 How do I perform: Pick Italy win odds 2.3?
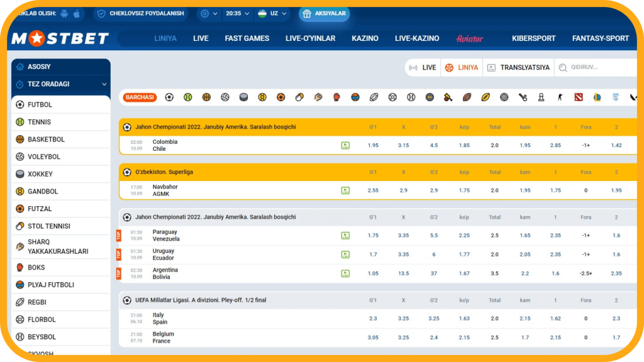(x=373, y=319)
